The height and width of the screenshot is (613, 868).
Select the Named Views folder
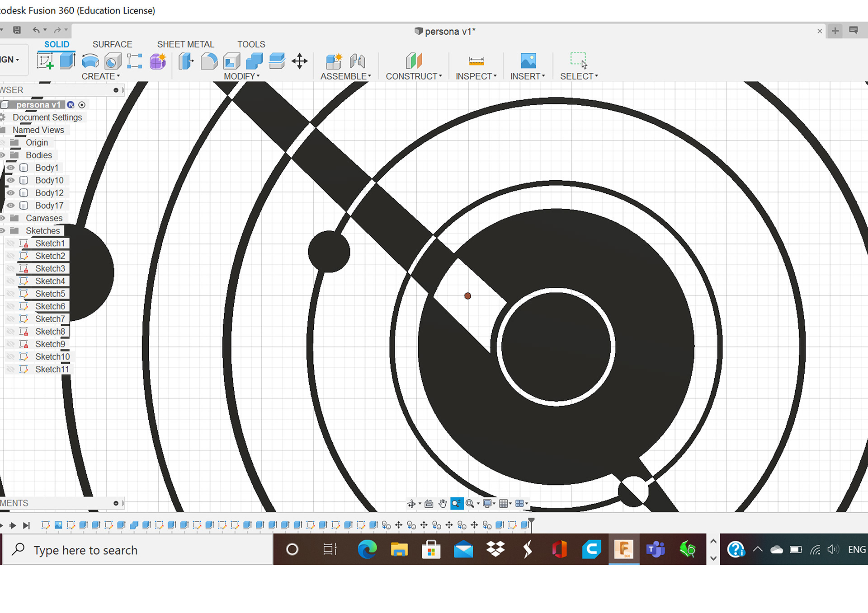click(38, 130)
